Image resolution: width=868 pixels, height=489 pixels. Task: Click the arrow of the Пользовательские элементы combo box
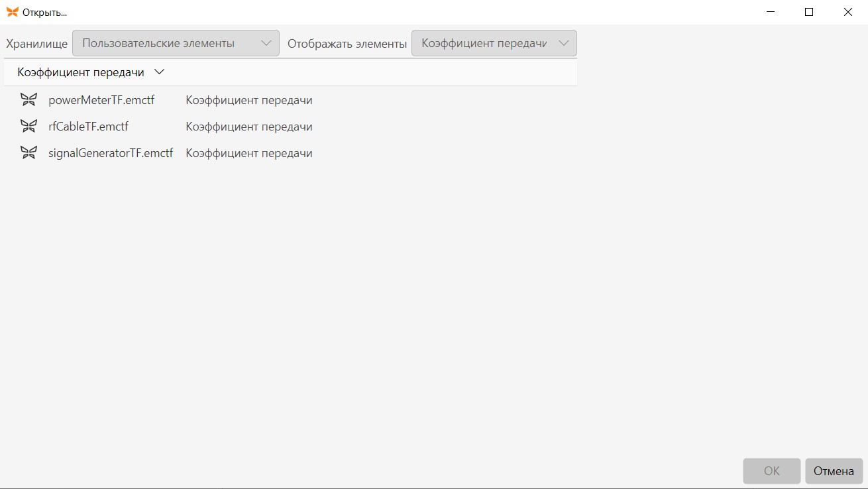(x=266, y=43)
